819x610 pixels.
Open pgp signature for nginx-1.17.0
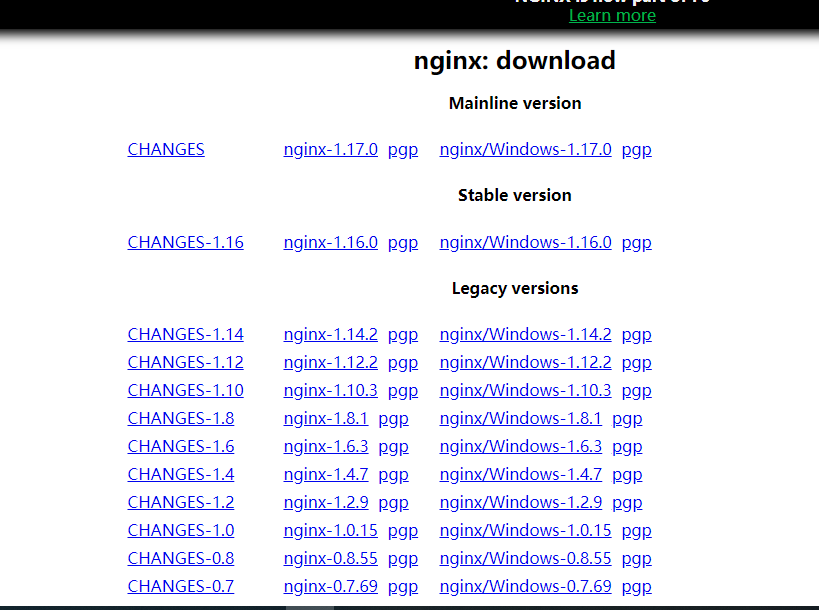[403, 150]
